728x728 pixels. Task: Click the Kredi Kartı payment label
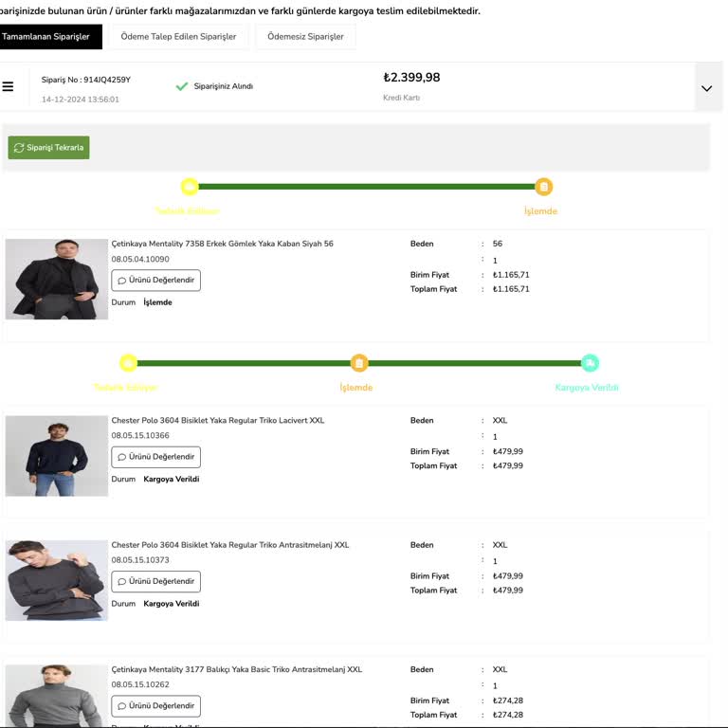point(402,98)
